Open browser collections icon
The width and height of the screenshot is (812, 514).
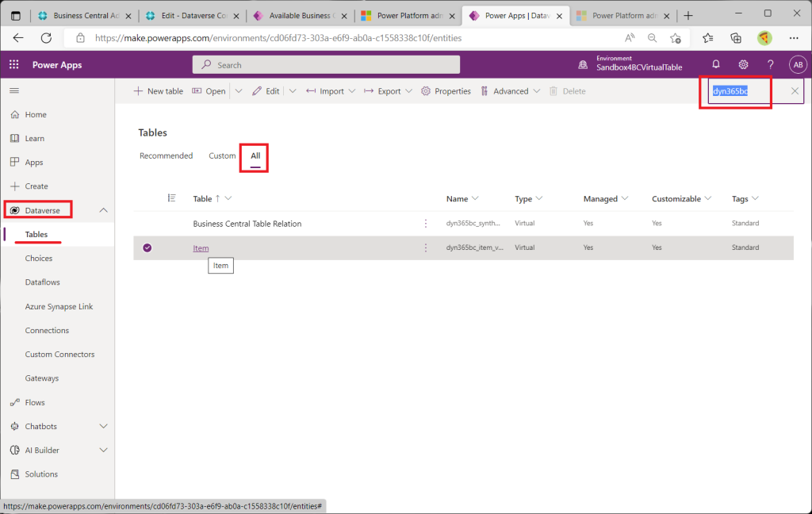tap(735, 38)
